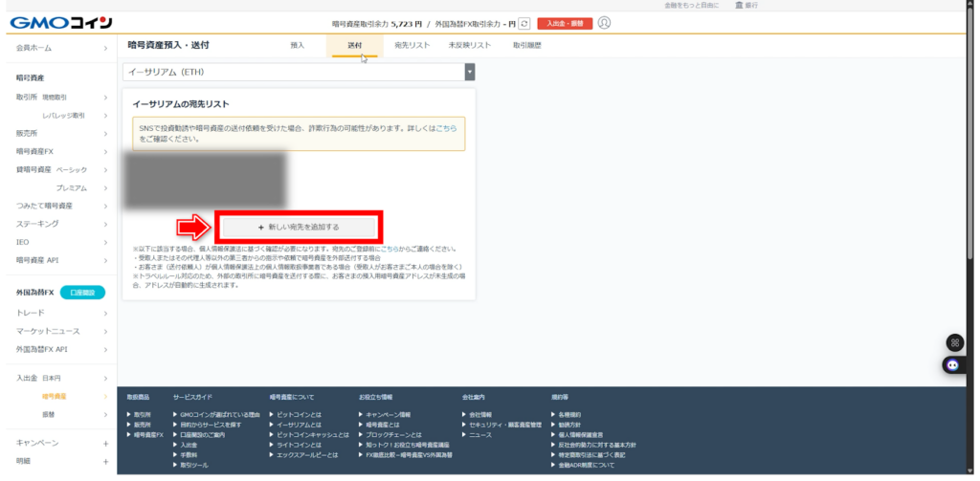Expand キャンペーン with its plus icon
The width and height of the screenshot is (980, 481).
(105, 444)
